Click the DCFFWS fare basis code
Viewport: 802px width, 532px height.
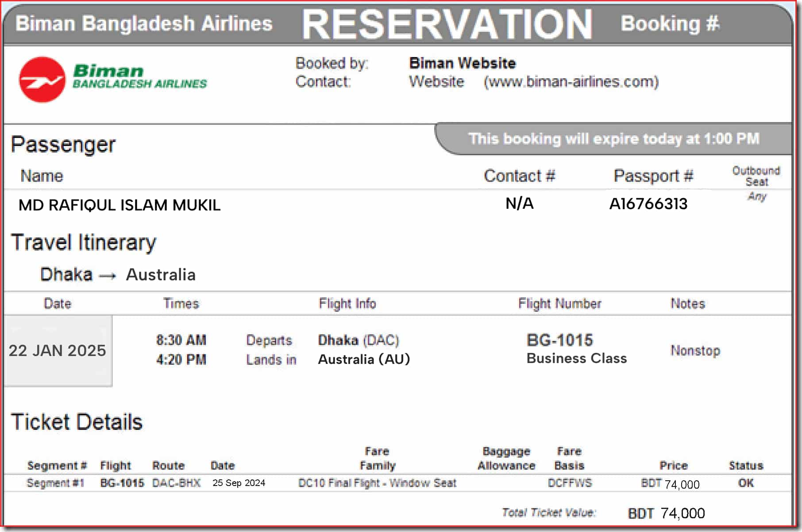coord(570,483)
